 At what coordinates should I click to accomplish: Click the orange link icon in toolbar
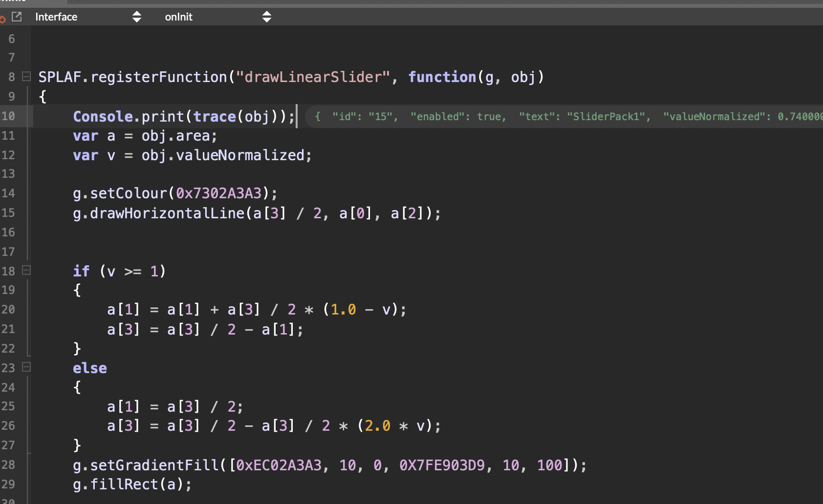(x=2, y=19)
